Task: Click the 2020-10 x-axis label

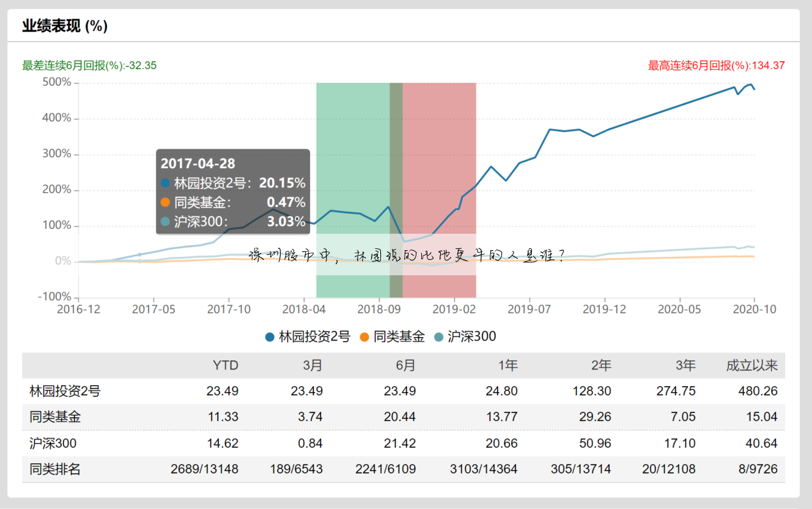Action: (755, 310)
